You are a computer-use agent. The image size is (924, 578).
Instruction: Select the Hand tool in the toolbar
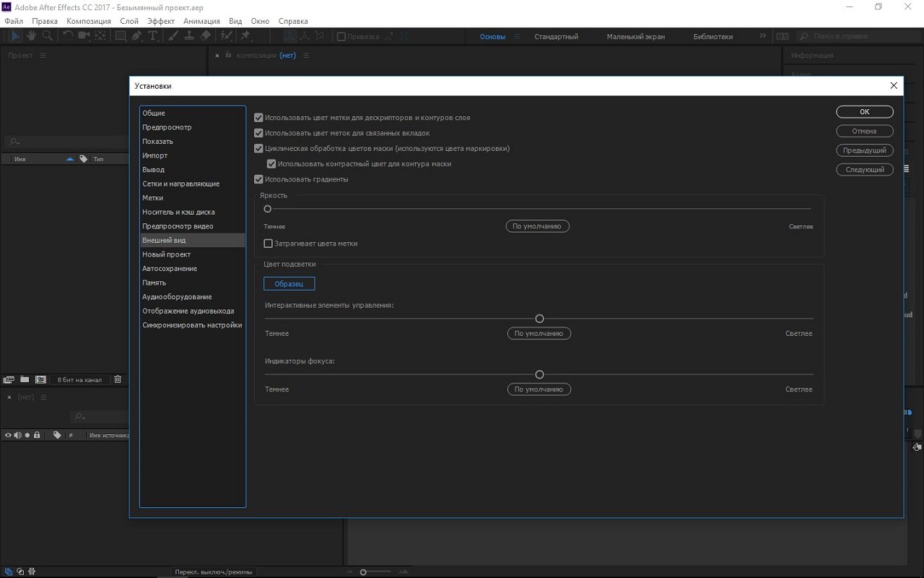click(32, 35)
